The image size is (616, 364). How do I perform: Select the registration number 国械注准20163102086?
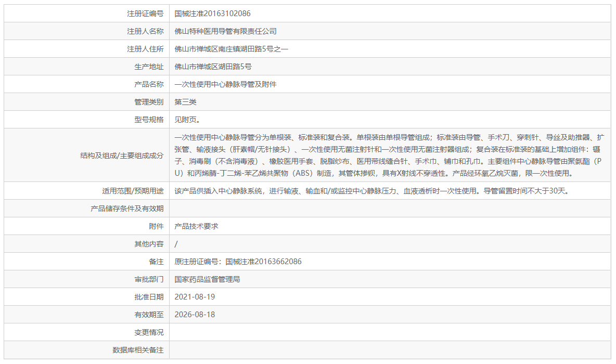click(212, 14)
